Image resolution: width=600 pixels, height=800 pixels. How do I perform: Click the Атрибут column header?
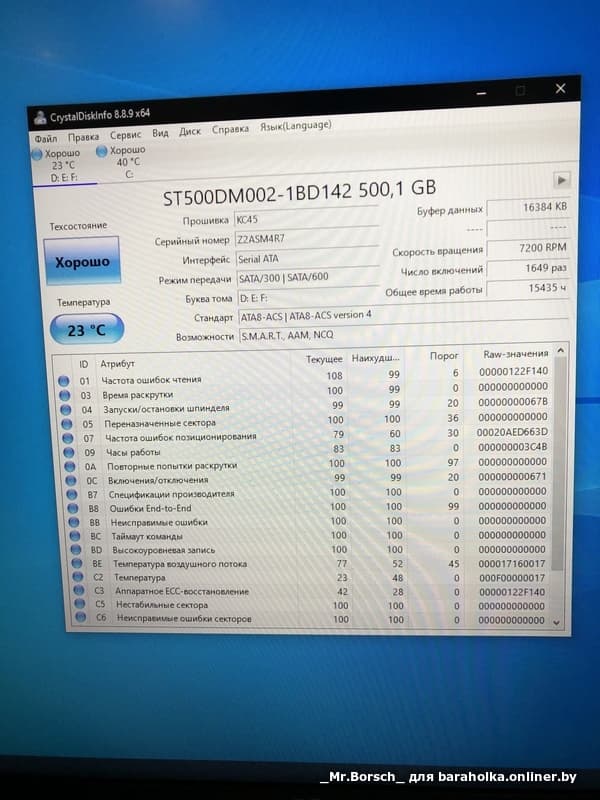[117, 364]
